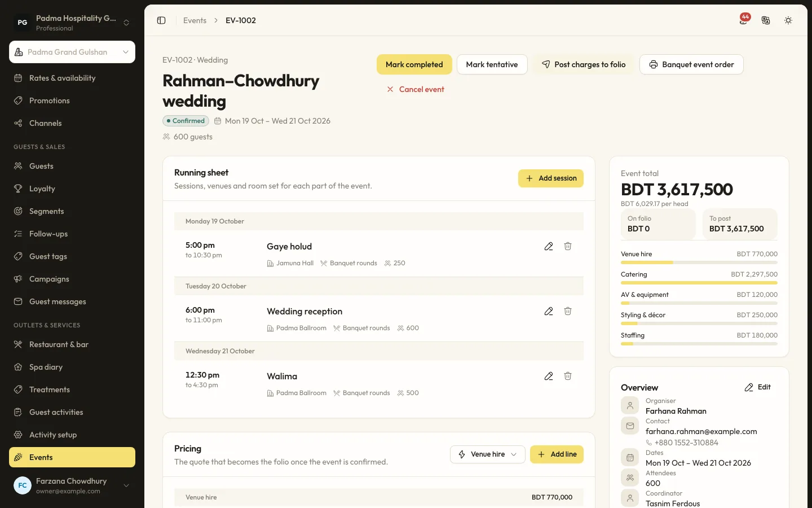Click Events party icon in sidebar
This screenshot has width=812, height=508.
point(18,457)
